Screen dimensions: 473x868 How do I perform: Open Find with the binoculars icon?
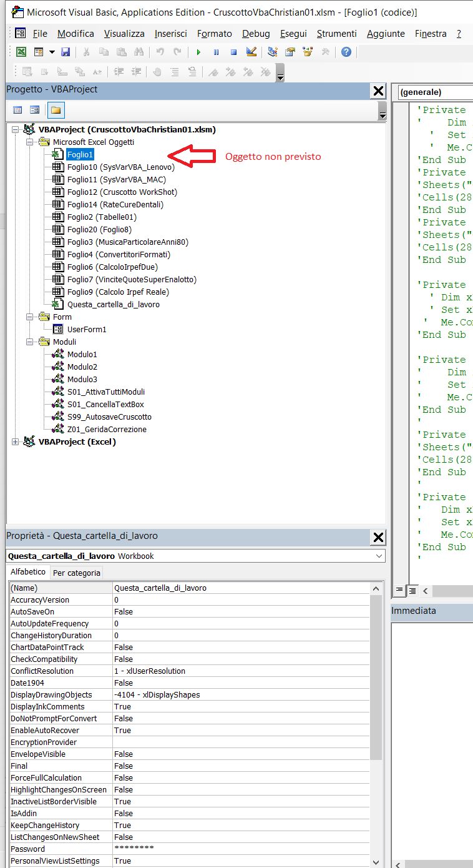139,52
